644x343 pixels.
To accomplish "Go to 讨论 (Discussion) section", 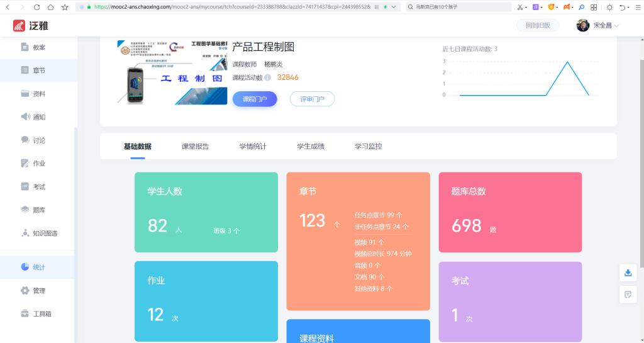I will [38, 140].
